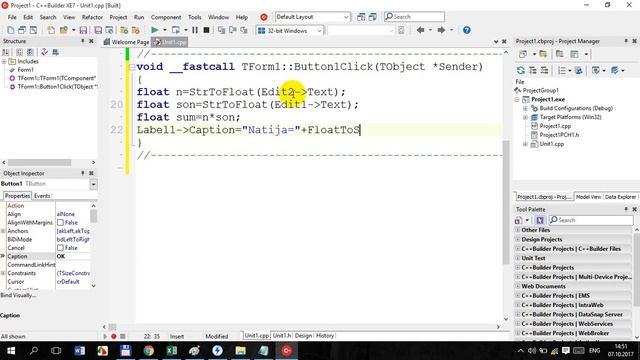Viewport: 640px width, 360px height.
Task: Click the IDE Insight search box
Action: [x=414, y=17]
